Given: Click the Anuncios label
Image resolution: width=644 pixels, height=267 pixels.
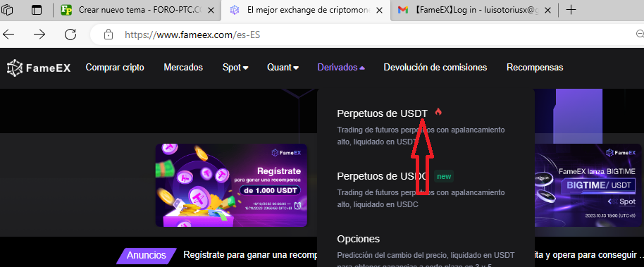Looking at the screenshot, I should [147, 255].
